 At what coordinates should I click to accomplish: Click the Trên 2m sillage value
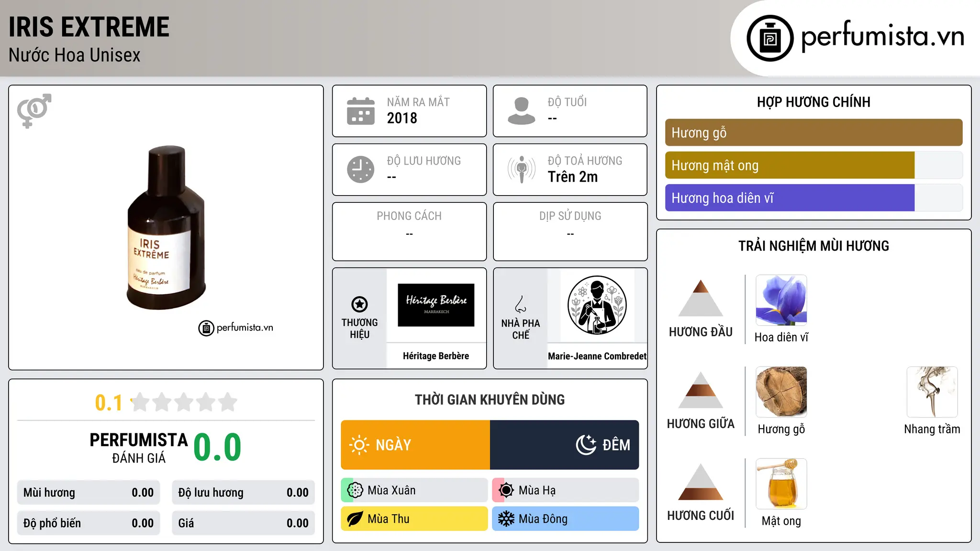(x=573, y=177)
